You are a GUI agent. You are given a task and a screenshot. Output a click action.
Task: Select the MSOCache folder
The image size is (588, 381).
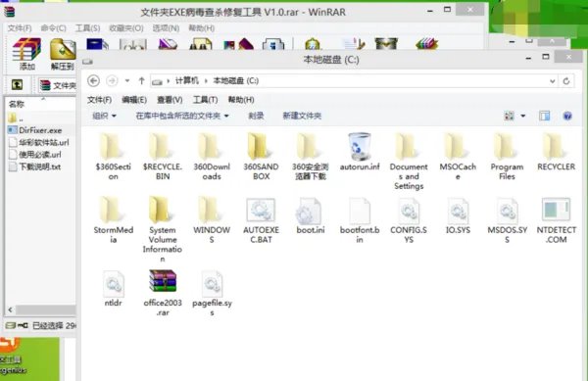[458, 157]
